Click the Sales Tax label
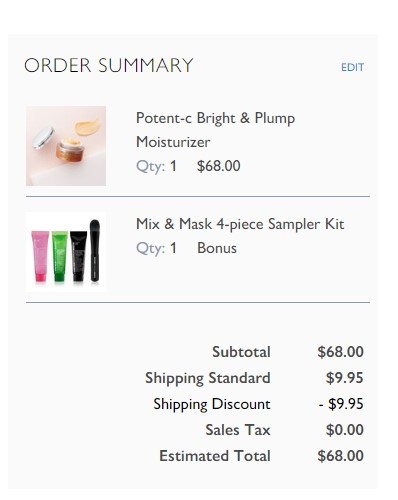Screen dimensions: 398x500 [238, 430]
